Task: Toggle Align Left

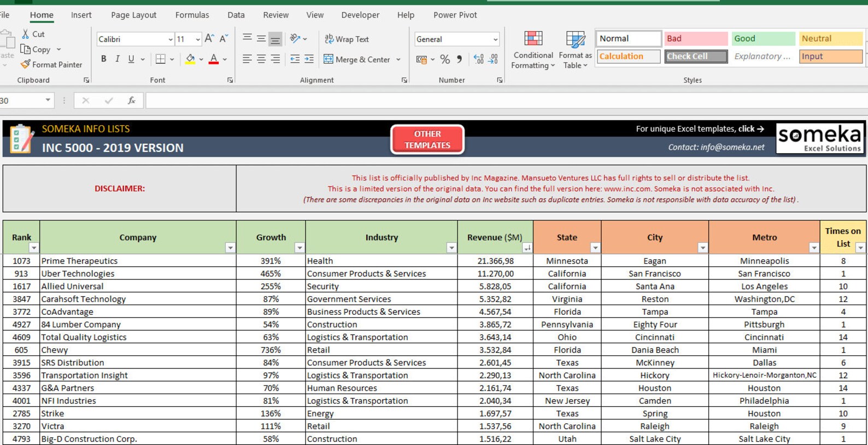Action: point(247,59)
